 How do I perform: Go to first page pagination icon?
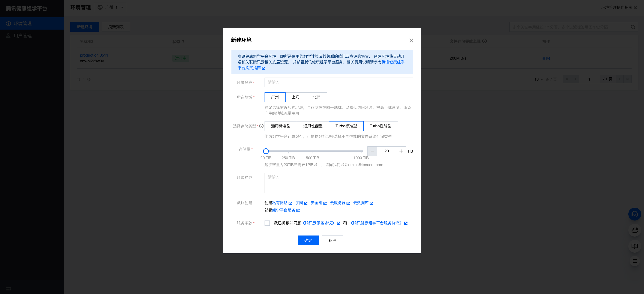point(567,79)
